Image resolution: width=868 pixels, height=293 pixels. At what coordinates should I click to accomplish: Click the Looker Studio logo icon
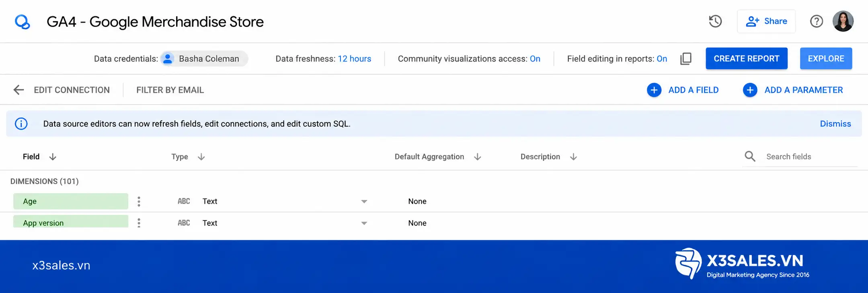(x=23, y=22)
